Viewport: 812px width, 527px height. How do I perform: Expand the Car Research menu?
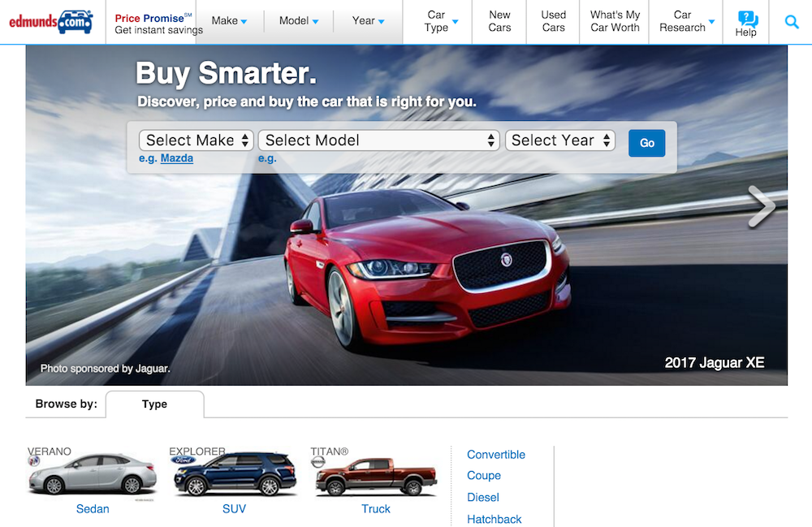coord(687,21)
